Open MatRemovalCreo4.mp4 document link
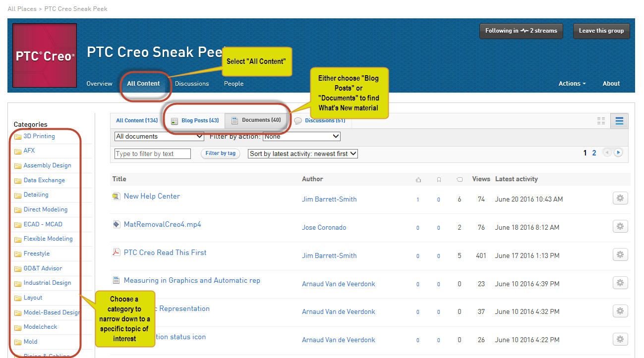The height and width of the screenshot is (358, 644). 162,224
